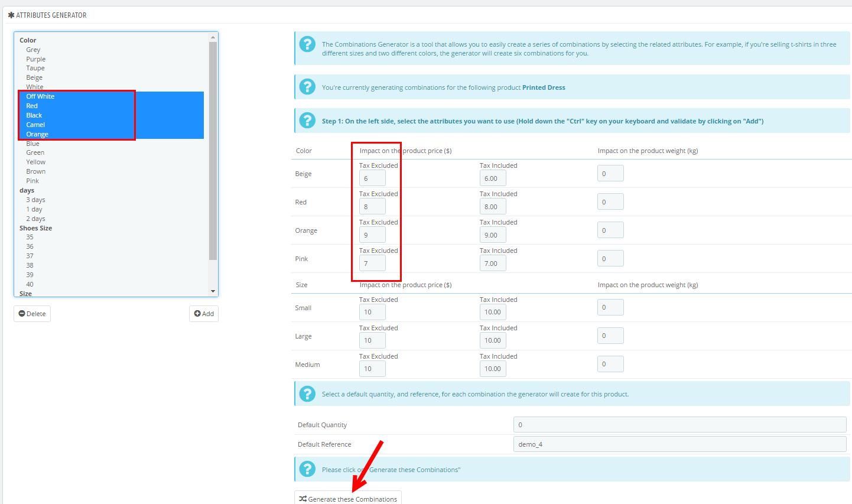Click Generate these Combinations button
Viewport: 852px width, 504px height.
pos(348,498)
